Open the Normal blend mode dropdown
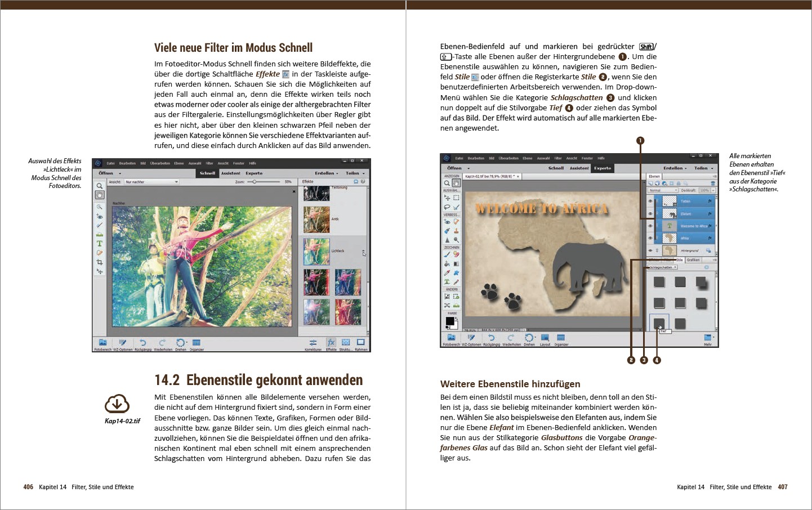 pyautogui.click(x=662, y=190)
